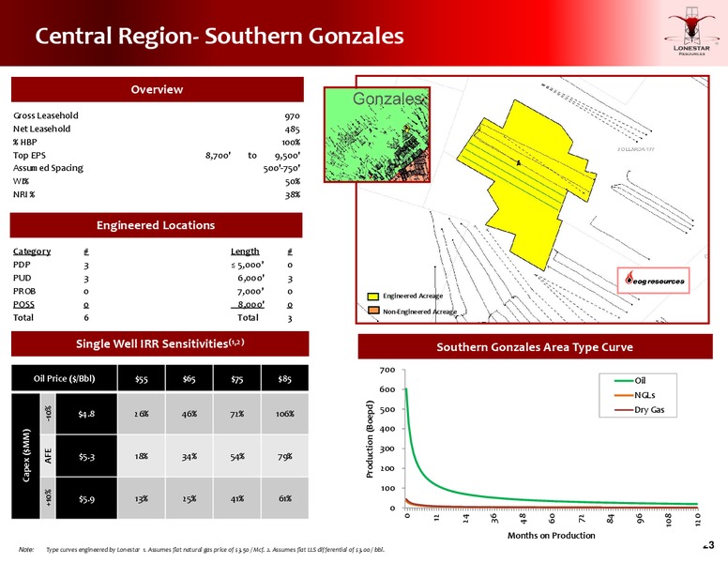Click the WI% value 50%

pyautogui.click(x=293, y=182)
